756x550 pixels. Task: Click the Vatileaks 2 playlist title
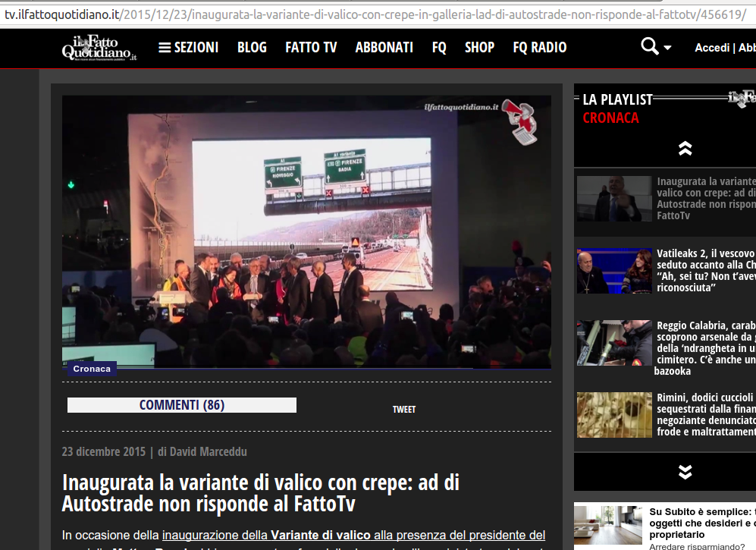click(x=706, y=270)
